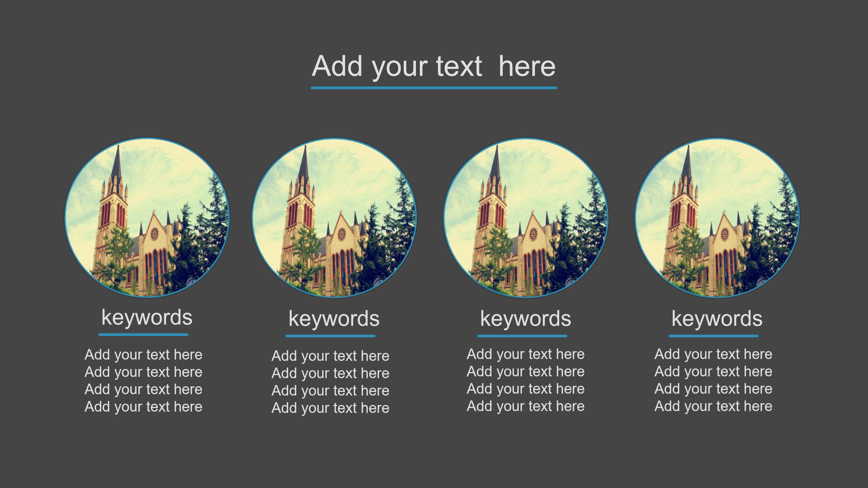This screenshot has height=488, width=868.
Task: Select blue line under fourth keywords heading
Action: (713, 336)
